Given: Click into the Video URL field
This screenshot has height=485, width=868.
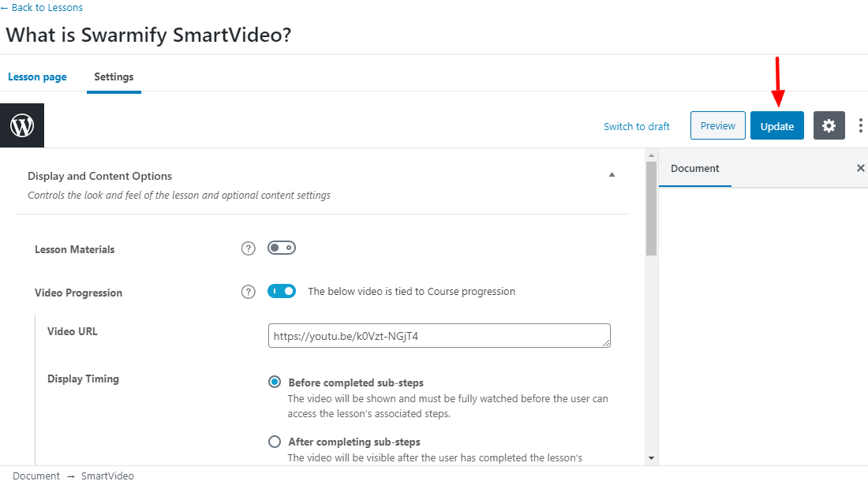Looking at the screenshot, I should (440, 336).
